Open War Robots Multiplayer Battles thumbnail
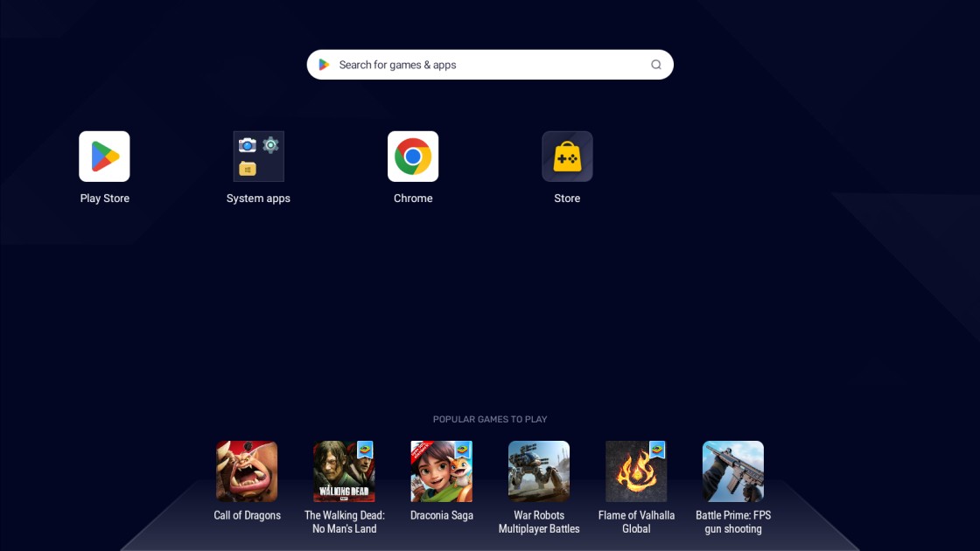Viewport: 980px width, 551px height. pyautogui.click(x=539, y=471)
